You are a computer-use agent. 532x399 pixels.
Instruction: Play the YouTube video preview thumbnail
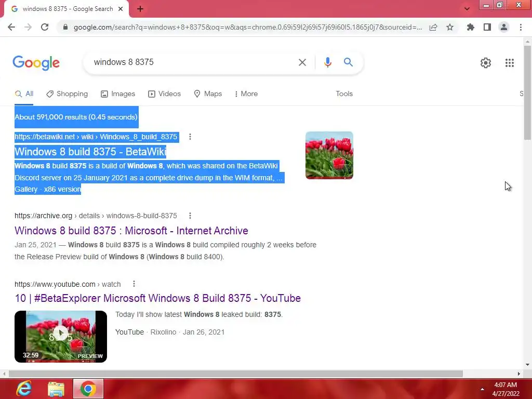(x=61, y=337)
